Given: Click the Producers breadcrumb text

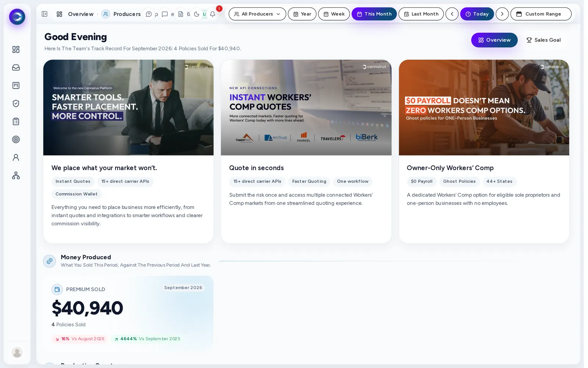Looking at the screenshot, I should pos(127,14).
